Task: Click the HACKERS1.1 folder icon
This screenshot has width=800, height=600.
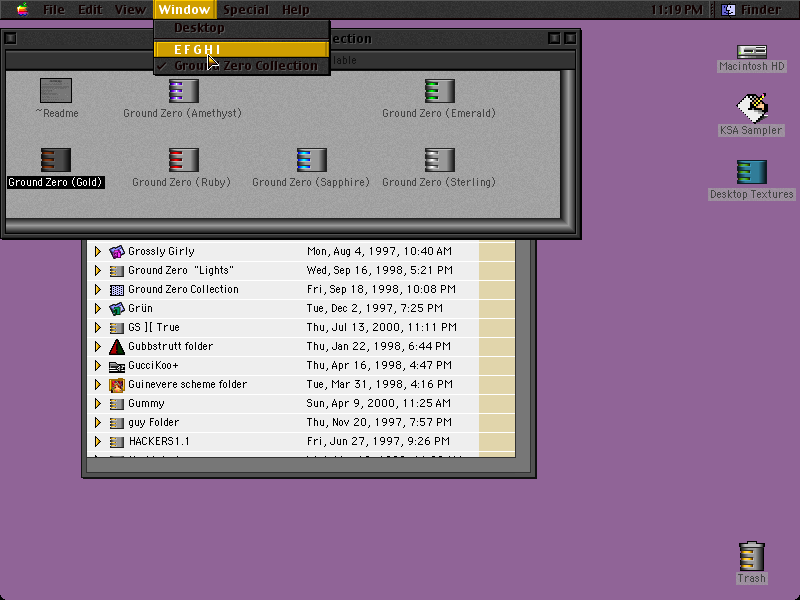Action: [x=117, y=442]
